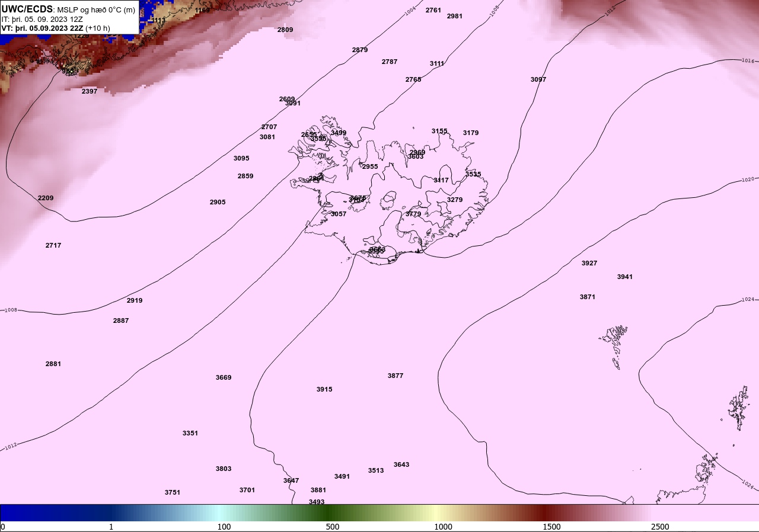Click the UWC/ECDS title text
The image size is (759, 532).
27,9
